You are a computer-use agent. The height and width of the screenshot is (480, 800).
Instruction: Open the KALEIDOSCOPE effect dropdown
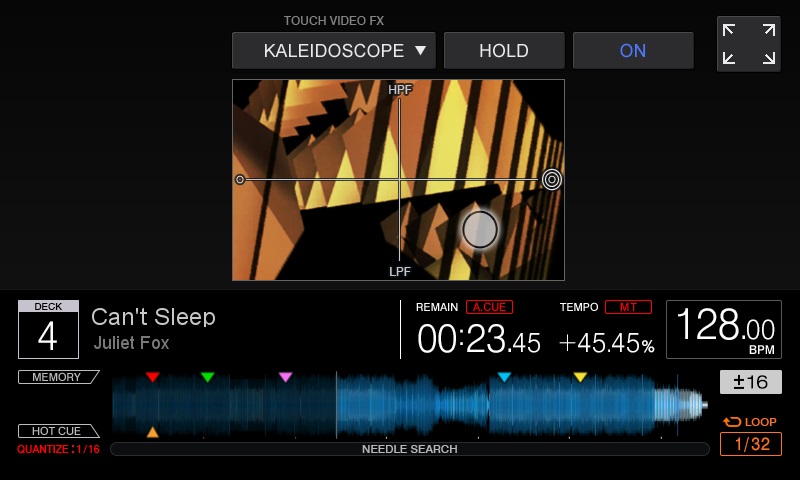tap(334, 50)
